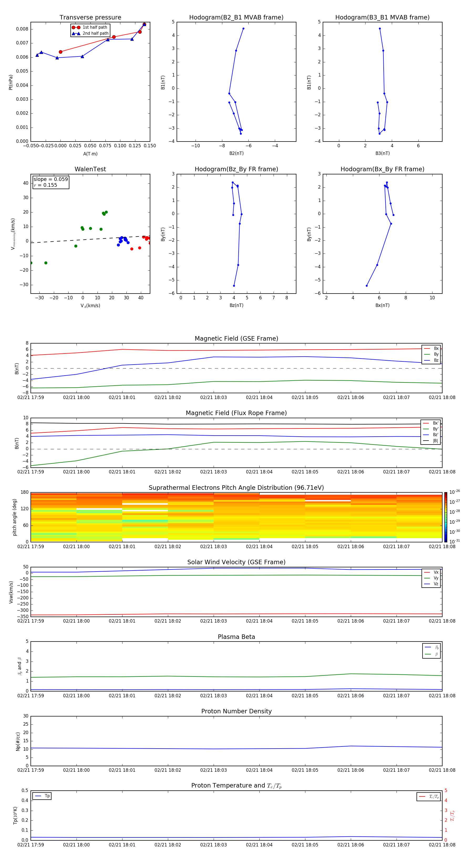Click the "βp and β" y-axis label

click(x=19, y=666)
